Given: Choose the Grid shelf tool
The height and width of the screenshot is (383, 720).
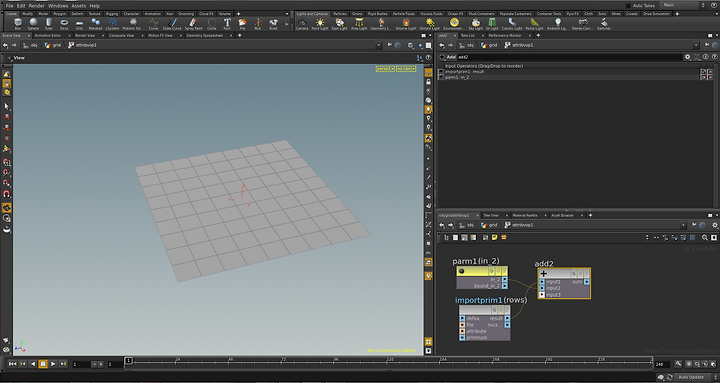Looking at the screenshot, I should (x=79, y=23).
